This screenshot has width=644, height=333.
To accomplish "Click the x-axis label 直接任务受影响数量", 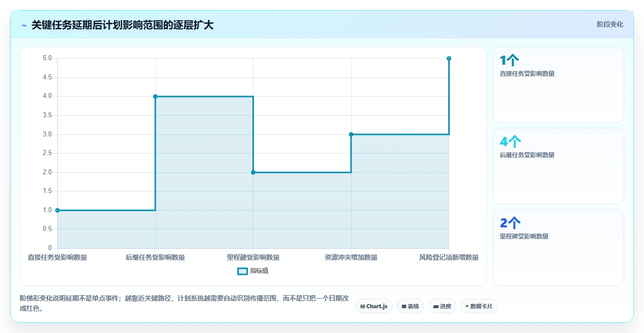I will [x=57, y=258].
